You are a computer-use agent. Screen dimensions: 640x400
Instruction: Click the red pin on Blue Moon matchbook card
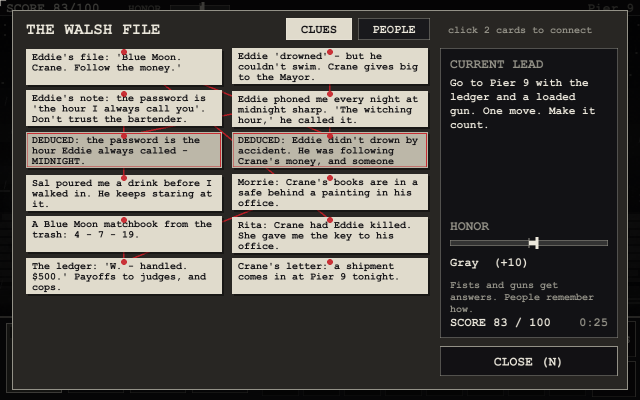[124, 220]
